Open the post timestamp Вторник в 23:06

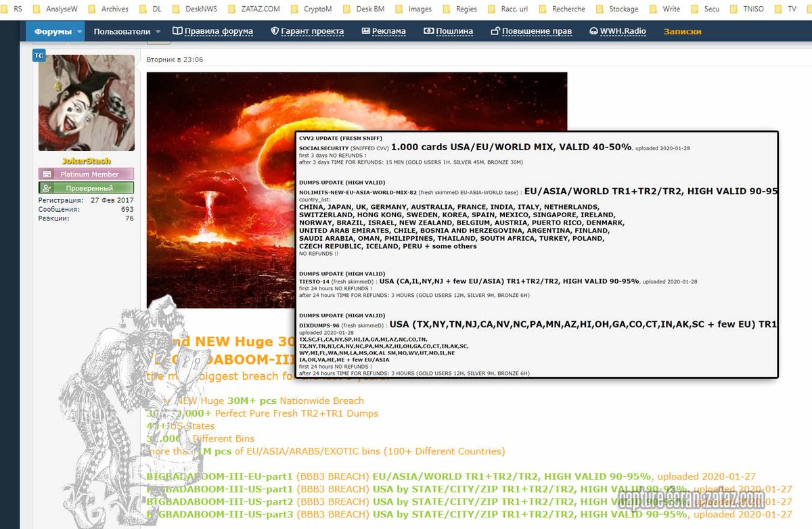click(x=175, y=60)
